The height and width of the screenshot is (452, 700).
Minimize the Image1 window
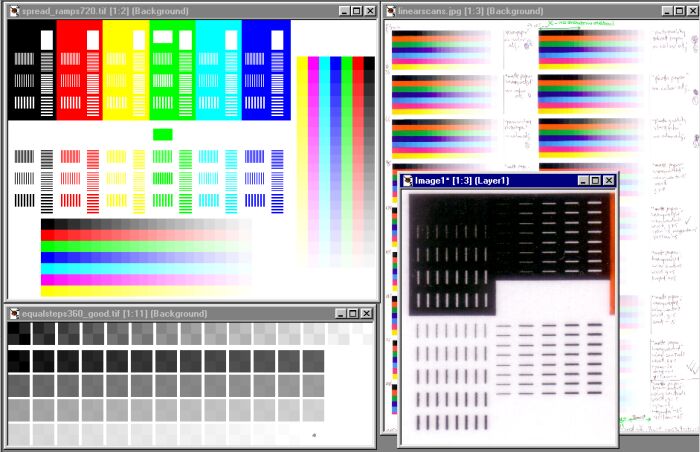click(580, 180)
